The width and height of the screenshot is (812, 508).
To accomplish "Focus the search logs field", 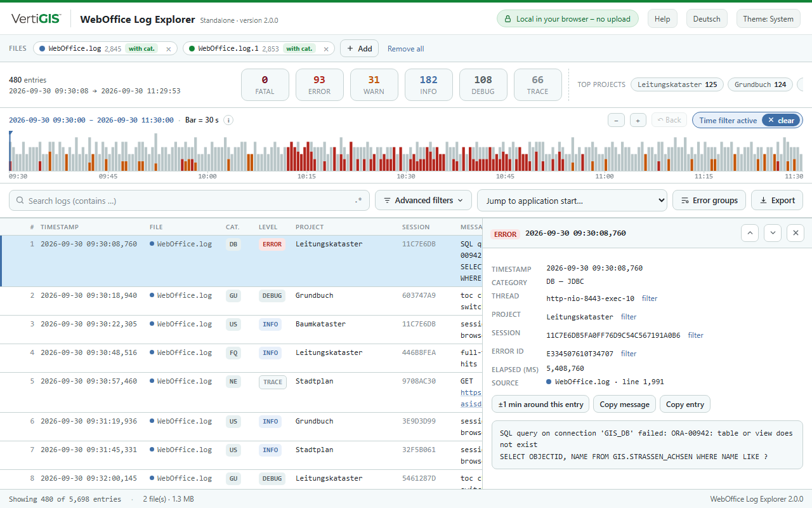I will (x=189, y=201).
